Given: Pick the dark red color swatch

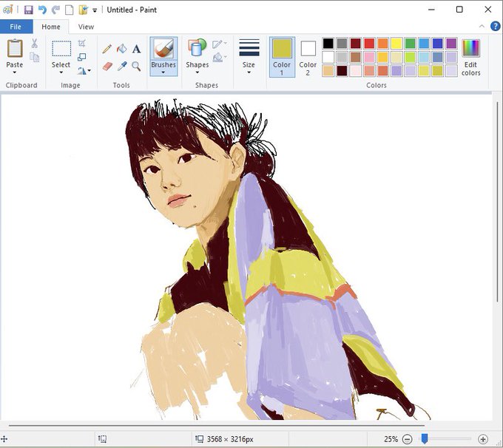Looking at the screenshot, I should click(356, 44).
